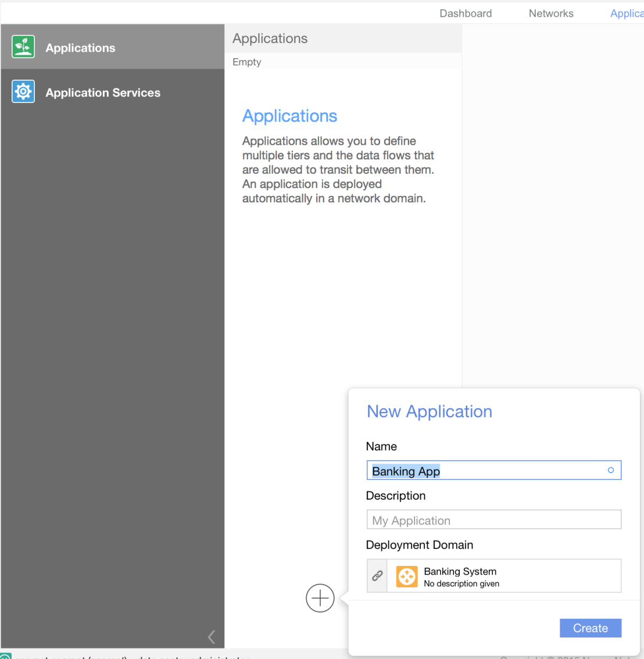Switch to the Networks tab
Viewport: 644px width, 659px height.
(551, 13)
